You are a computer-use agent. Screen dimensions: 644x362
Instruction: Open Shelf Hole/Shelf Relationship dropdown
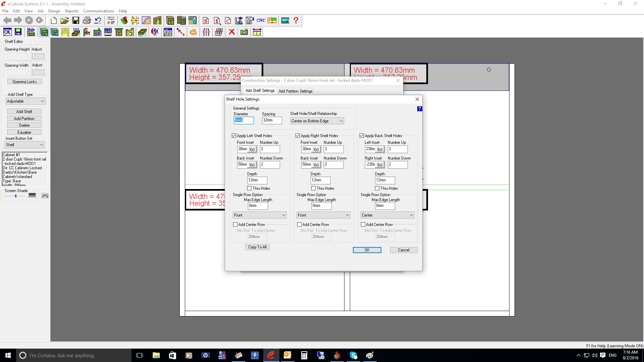[x=317, y=121]
